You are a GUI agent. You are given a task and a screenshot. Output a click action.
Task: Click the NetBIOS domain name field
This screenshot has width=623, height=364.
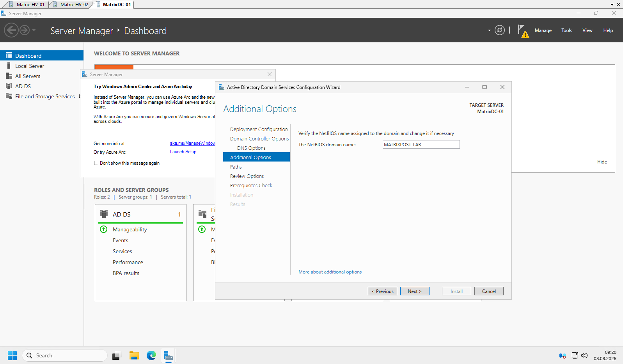pos(421,144)
